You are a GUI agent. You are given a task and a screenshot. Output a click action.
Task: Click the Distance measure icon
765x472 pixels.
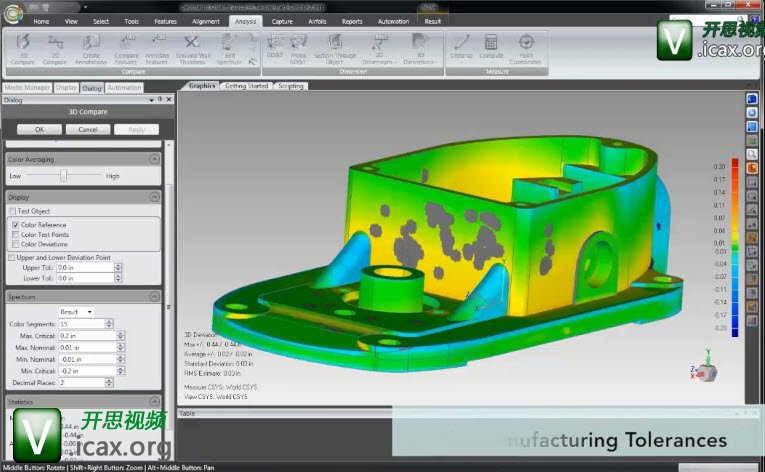click(x=462, y=48)
